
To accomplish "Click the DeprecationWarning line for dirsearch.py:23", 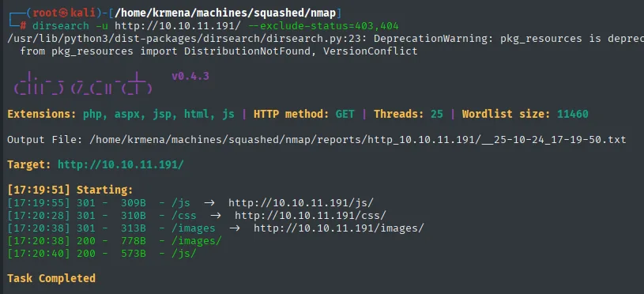I will (x=326, y=39).
